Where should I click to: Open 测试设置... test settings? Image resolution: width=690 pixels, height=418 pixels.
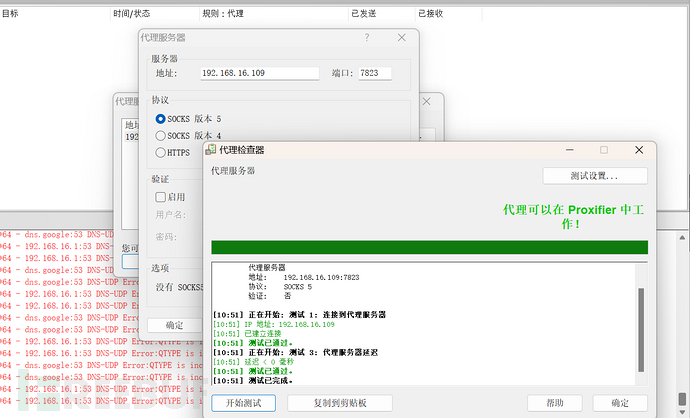[x=595, y=176]
